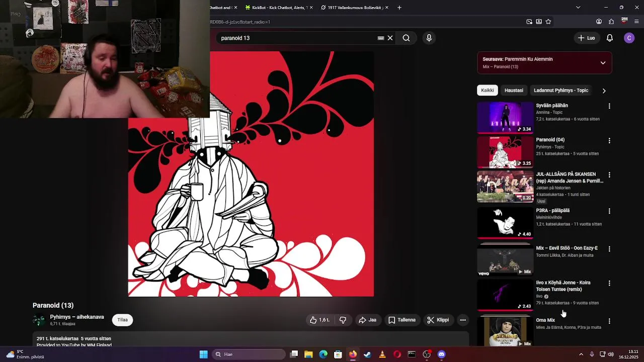
Task: Open Iivo x Köyhä Jonne remix video
Action: [563, 286]
